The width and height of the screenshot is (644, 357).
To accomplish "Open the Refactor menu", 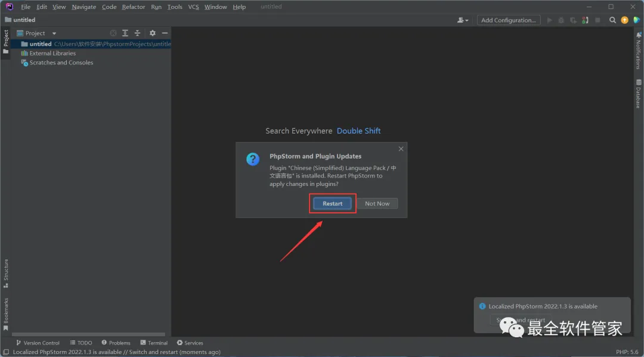I will [x=133, y=7].
